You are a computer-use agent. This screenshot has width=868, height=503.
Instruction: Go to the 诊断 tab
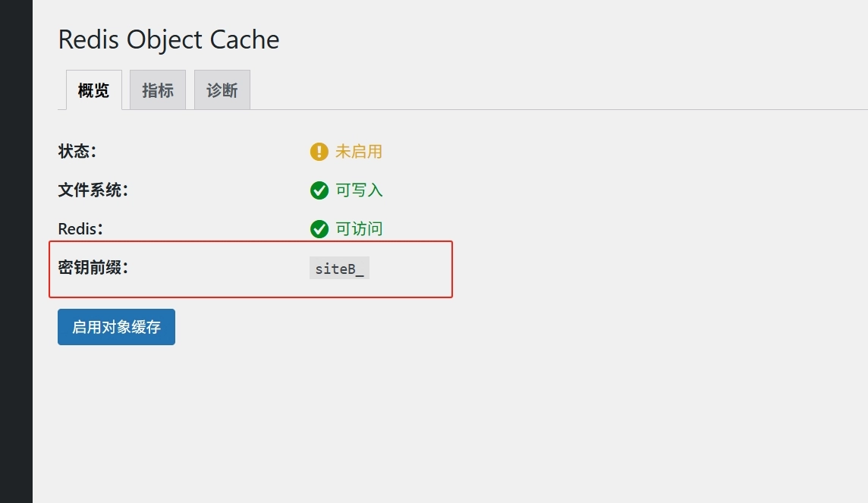coord(222,90)
